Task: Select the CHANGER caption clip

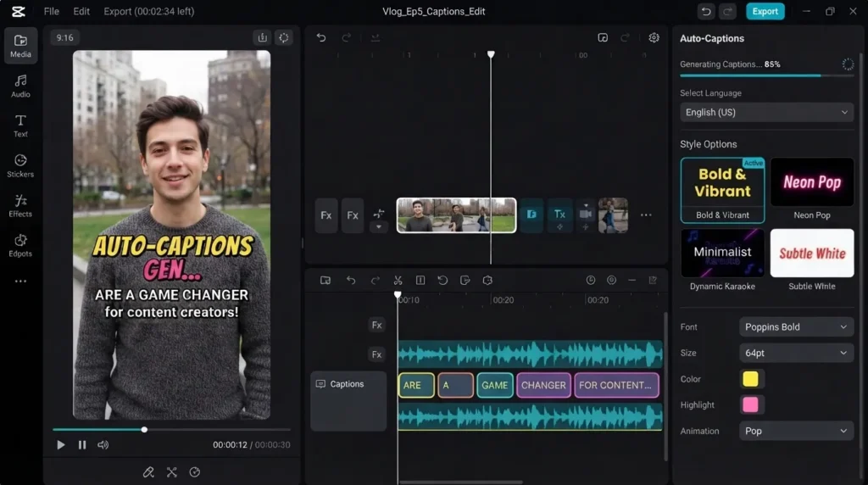Action: [543, 385]
